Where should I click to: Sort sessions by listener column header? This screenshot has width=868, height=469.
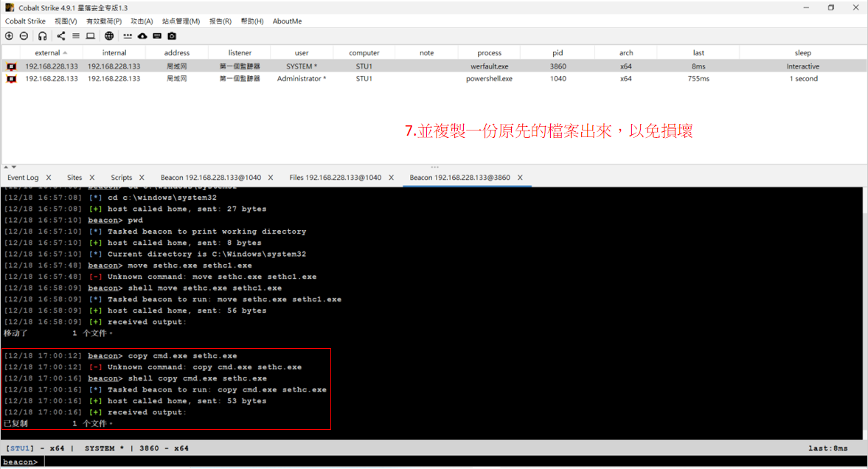pyautogui.click(x=240, y=53)
